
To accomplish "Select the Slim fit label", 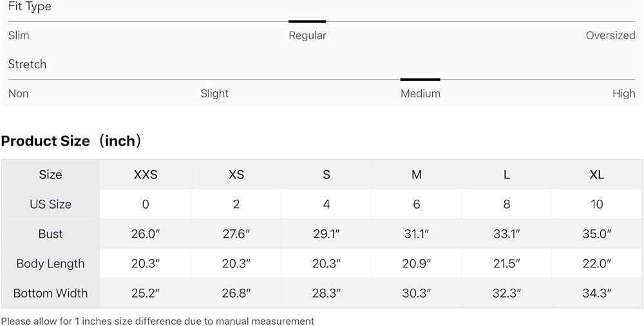I will click(19, 35).
